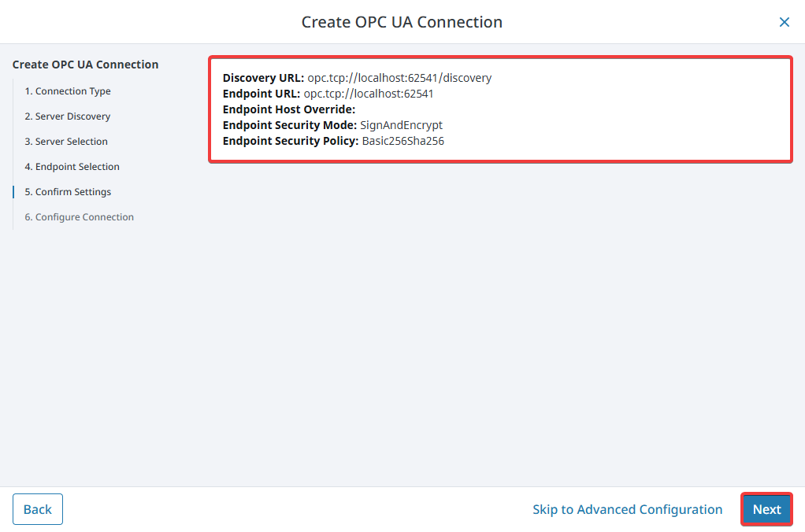Go to step 1. Connection Type
Viewport: 805px width, 532px height.
(x=68, y=91)
